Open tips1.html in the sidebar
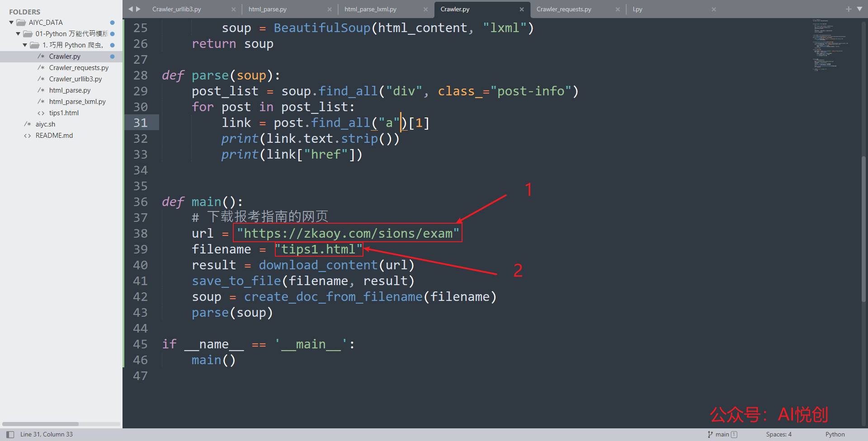 64,113
